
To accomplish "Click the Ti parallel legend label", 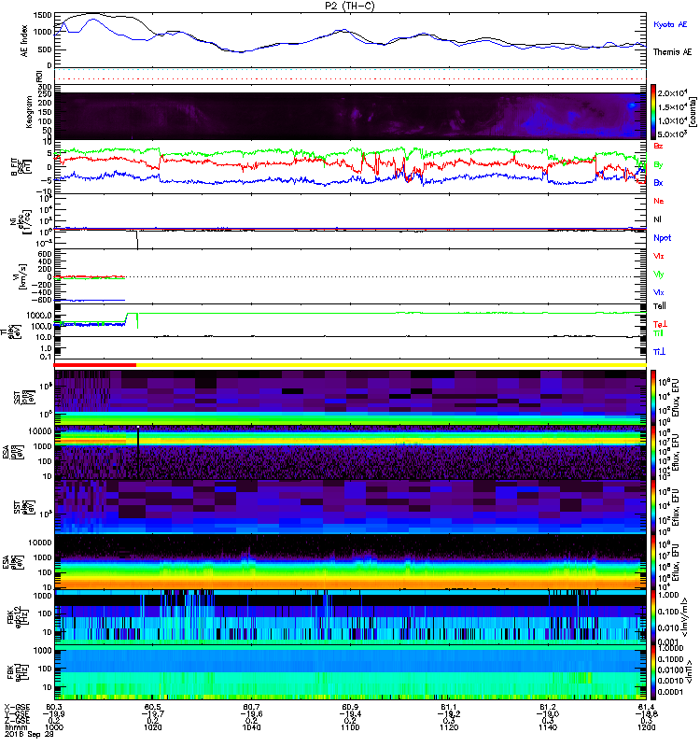I will 658,333.
